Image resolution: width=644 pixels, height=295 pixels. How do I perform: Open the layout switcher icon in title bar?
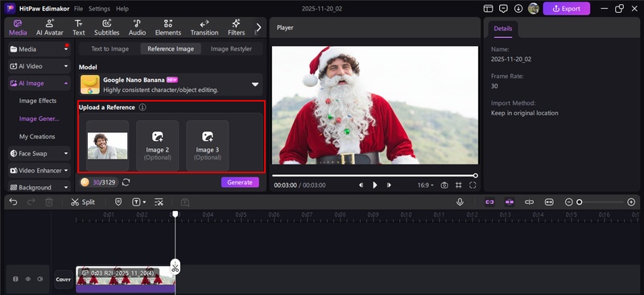pos(488,9)
